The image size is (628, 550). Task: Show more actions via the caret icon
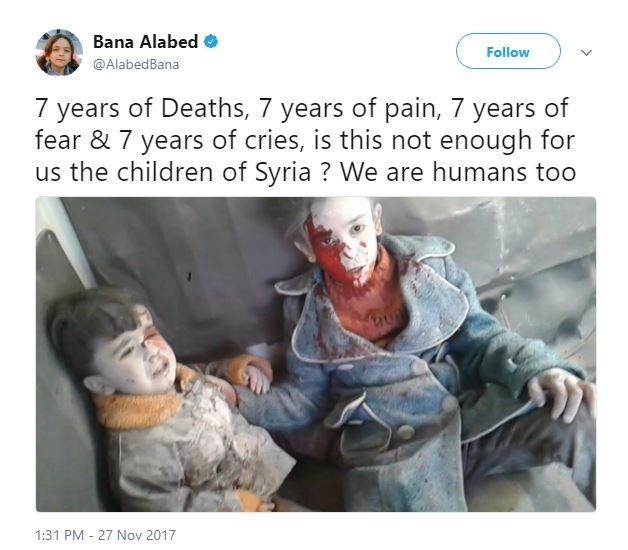586,52
